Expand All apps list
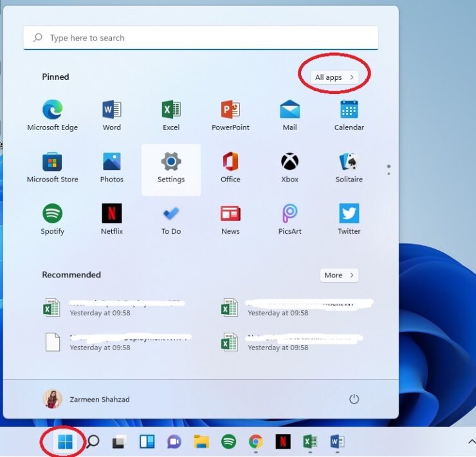476x457 pixels. coord(334,77)
